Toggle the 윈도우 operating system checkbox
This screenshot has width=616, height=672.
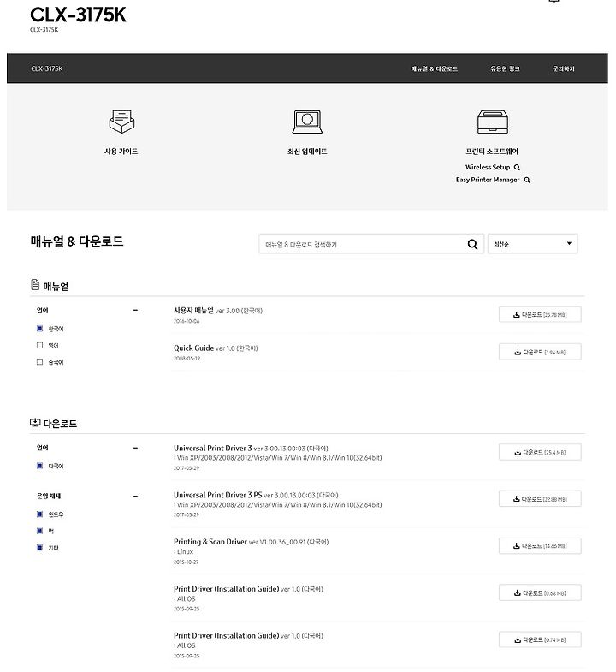tap(40, 514)
